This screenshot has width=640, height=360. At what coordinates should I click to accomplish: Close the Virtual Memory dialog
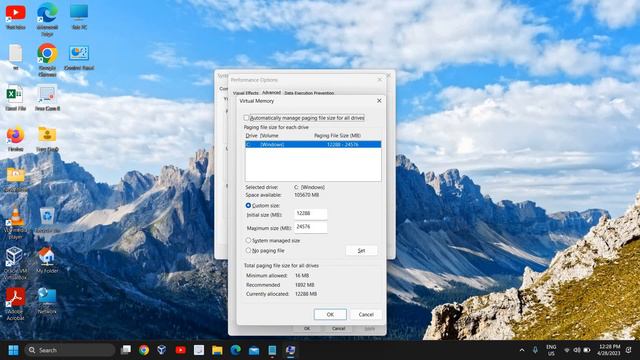379,100
